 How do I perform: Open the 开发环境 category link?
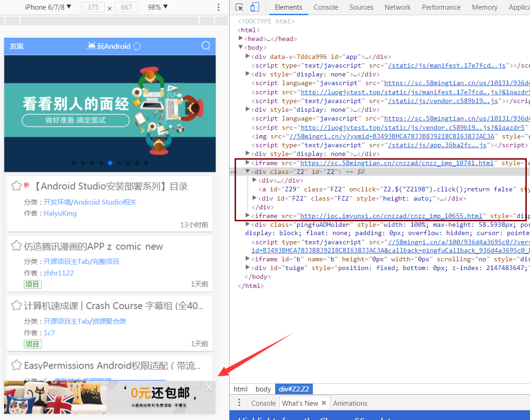tap(57, 202)
